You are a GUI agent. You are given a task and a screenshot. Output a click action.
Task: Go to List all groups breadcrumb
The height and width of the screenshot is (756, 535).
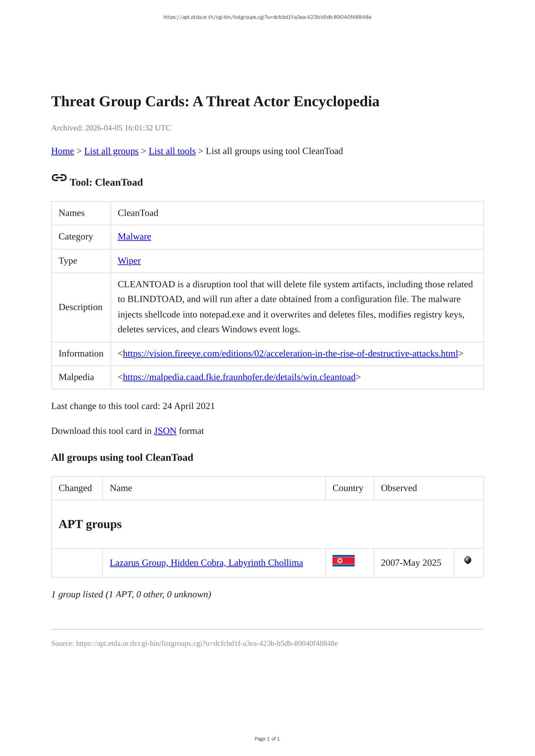pyautogui.click(x=111, y=151)
